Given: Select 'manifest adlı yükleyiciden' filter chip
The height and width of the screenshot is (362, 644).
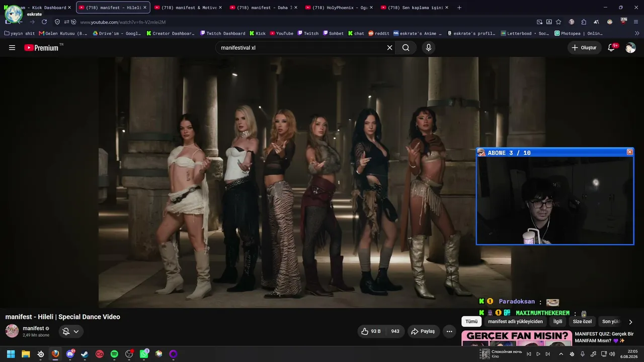Looking at the screenshot, I should point(515,322).
